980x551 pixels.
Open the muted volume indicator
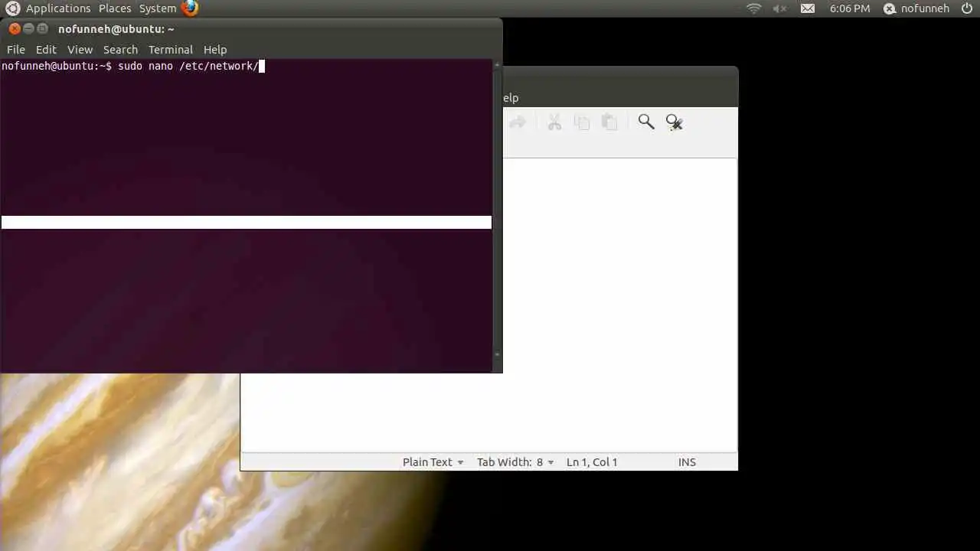(x=779, y=8)
